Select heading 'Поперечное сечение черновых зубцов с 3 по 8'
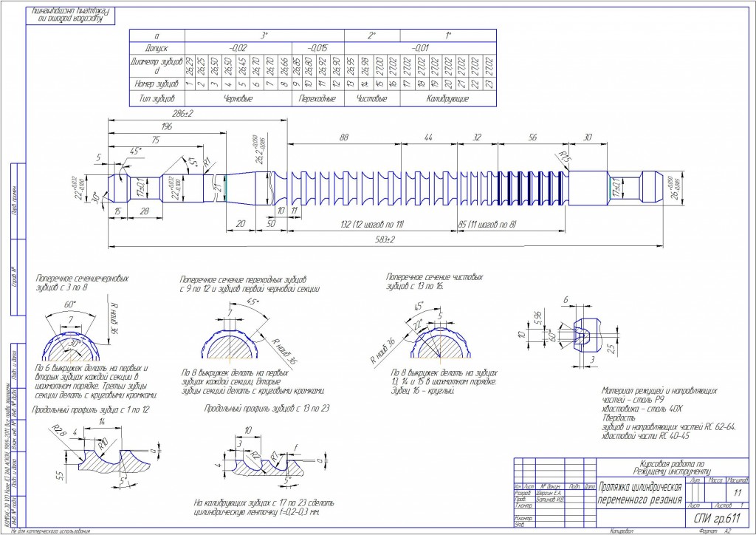The height and width of the screenshot is (535, 756). pos(83,283)
